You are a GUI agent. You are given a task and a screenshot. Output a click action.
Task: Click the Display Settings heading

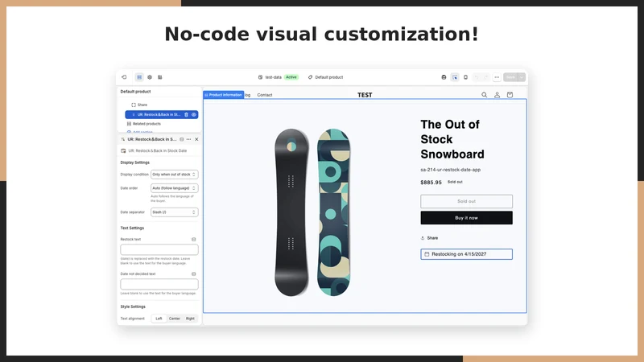coord(134,162)
